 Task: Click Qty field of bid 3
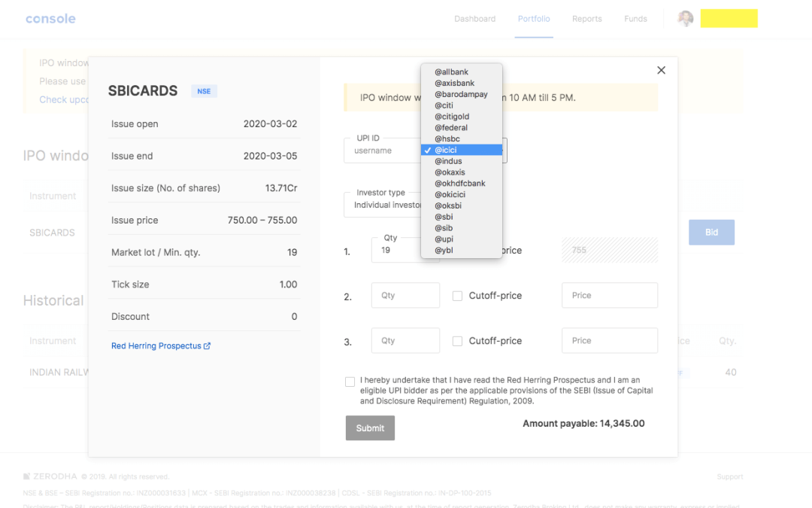405,341
